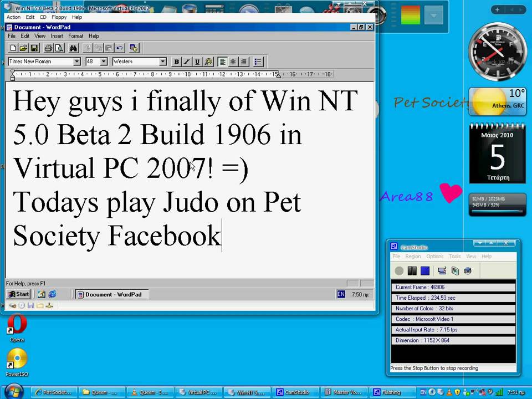Launch Internet Explorer from guest quick launch
The height and width of the screenshot is (399, 532).
pos(52,294)
